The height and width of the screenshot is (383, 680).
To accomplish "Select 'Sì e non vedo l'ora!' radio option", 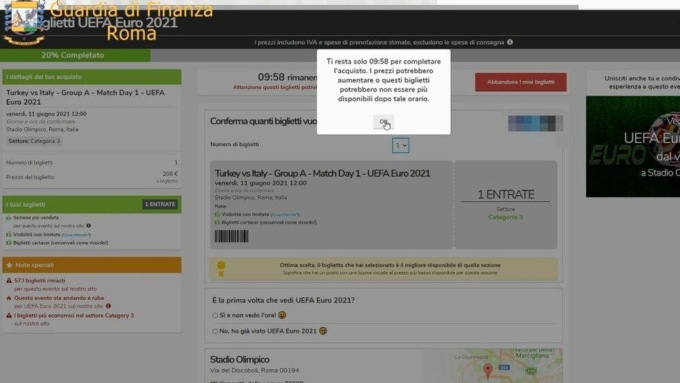I will click(x=215, y=315).
